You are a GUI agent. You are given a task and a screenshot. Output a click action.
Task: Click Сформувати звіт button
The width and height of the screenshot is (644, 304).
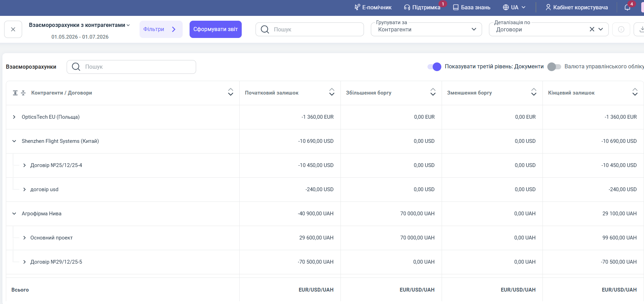click(215, 29)
